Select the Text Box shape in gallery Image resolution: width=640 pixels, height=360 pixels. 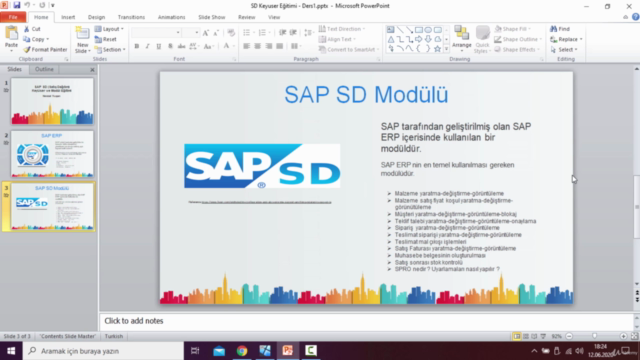391,30
